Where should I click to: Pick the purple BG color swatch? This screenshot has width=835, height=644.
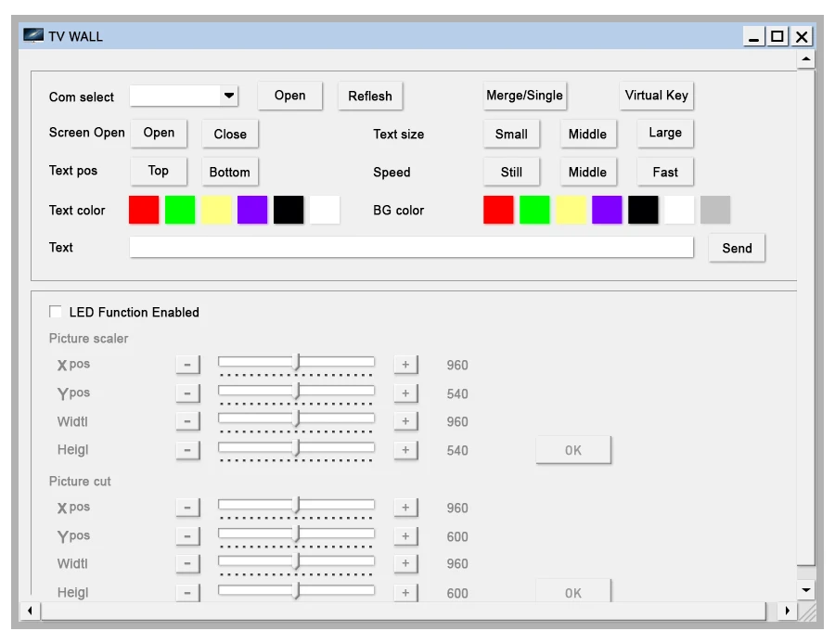tap(607, 210)
